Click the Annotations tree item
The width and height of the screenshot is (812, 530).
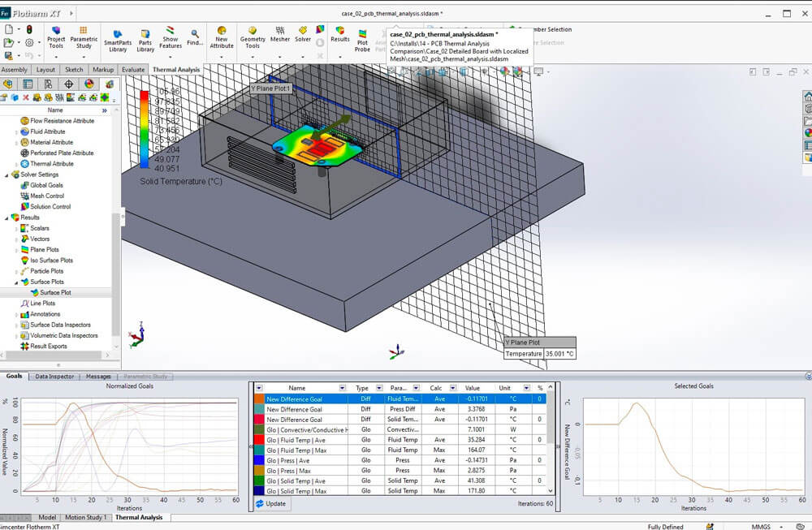coord(40,314)
